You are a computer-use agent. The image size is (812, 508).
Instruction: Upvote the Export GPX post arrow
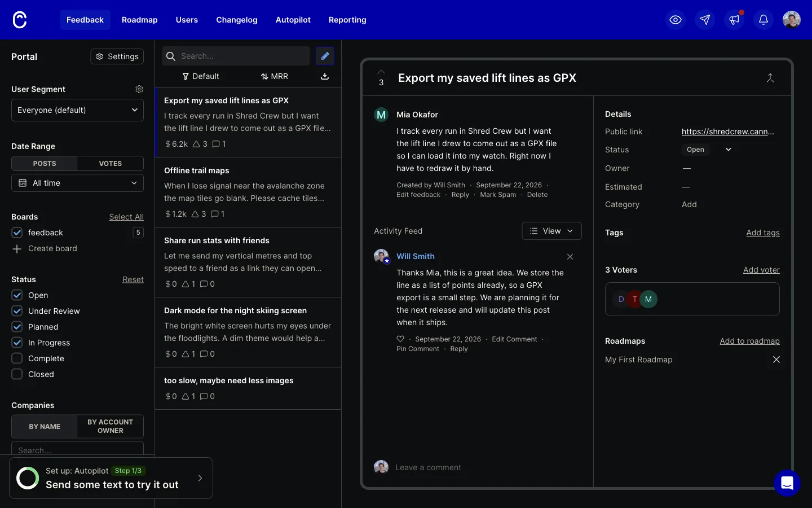[x=381, y=72]
